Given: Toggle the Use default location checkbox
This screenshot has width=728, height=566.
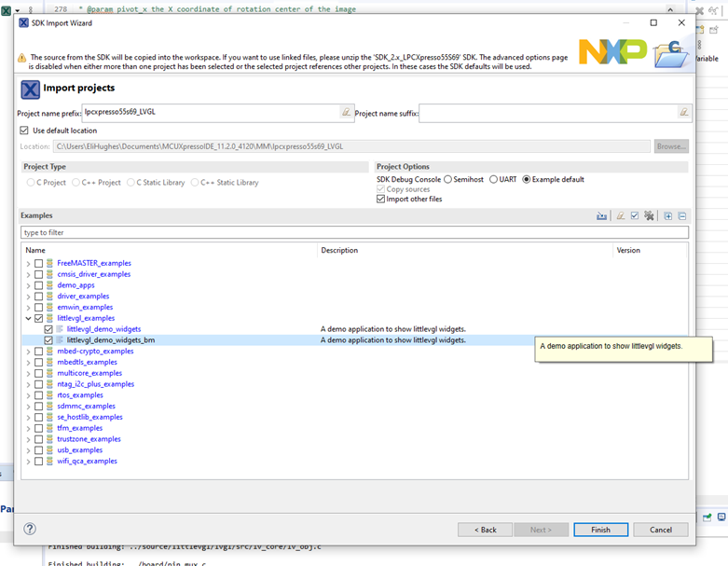Looking at the screenshot, I should [x=24, y=131].
